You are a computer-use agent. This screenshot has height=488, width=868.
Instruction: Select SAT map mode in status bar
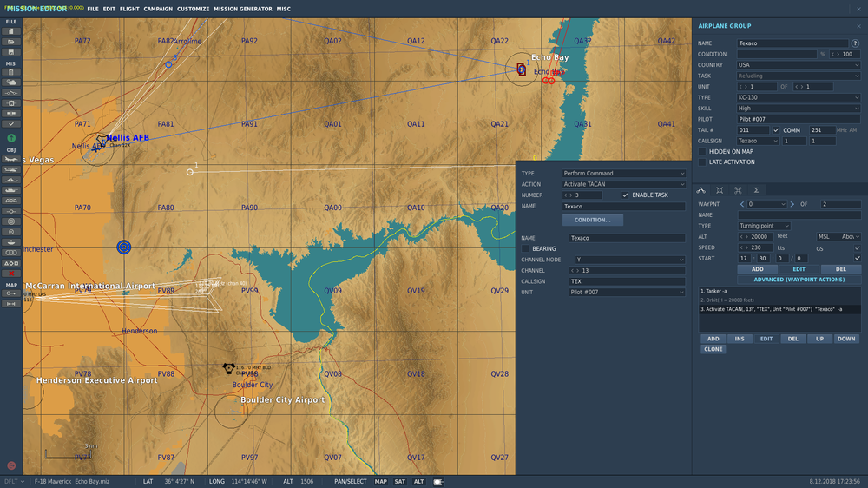399,482
